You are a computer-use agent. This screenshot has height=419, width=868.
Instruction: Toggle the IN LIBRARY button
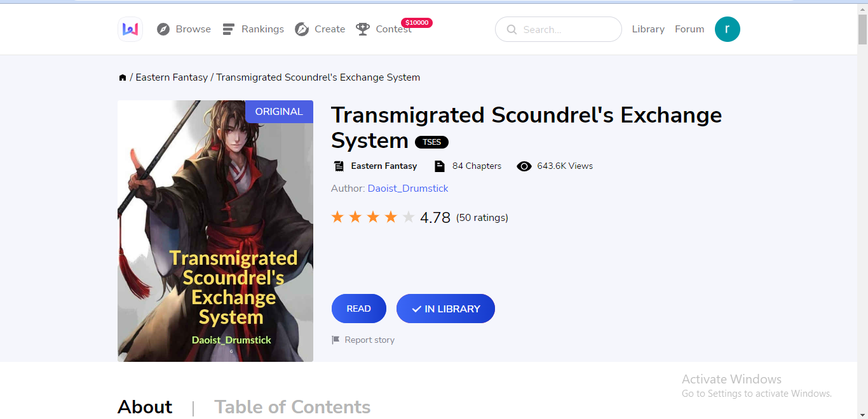pyautogui.click(x=445, y=309)
